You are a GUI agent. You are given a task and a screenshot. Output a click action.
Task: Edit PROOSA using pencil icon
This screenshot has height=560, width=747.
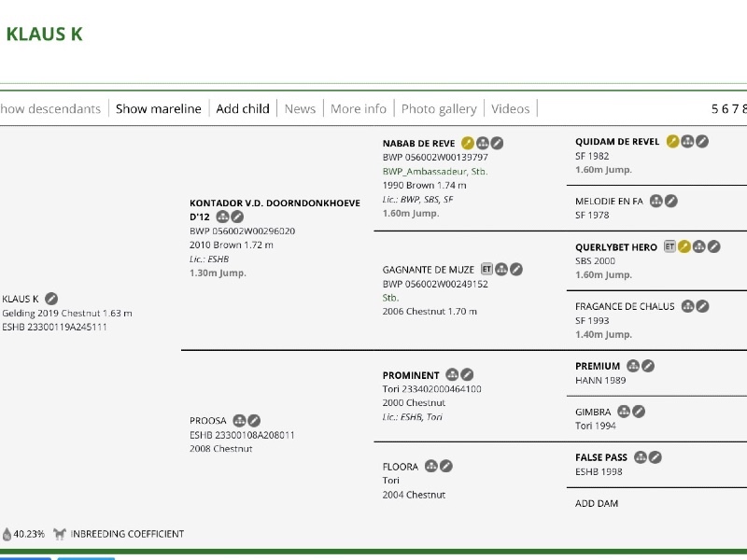click(254, 421)
